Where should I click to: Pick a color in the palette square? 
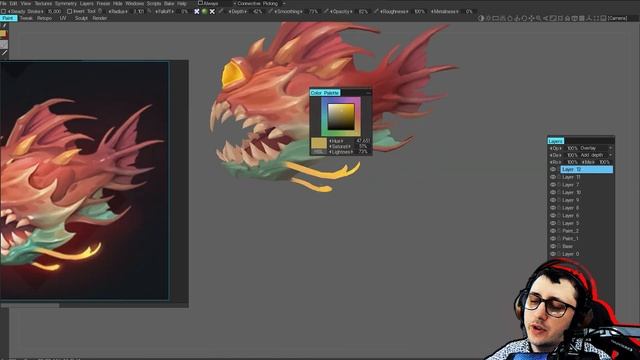click(341, 117)
